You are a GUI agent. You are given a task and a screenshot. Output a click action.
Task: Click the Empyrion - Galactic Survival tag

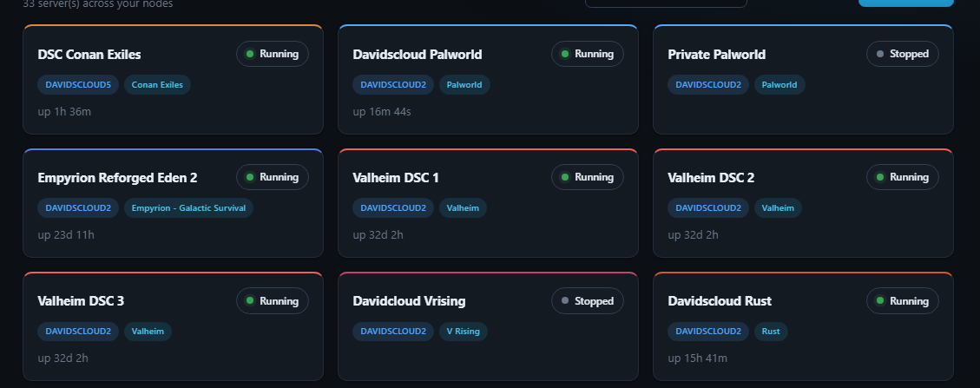click(188, 208)
